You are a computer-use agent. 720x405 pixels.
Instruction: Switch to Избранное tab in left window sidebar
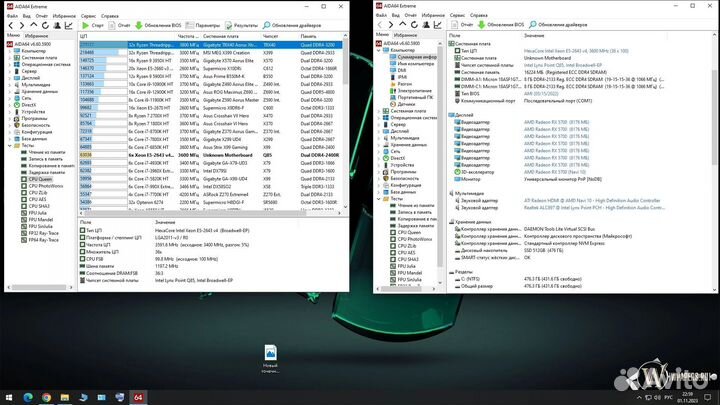point(36,36)
